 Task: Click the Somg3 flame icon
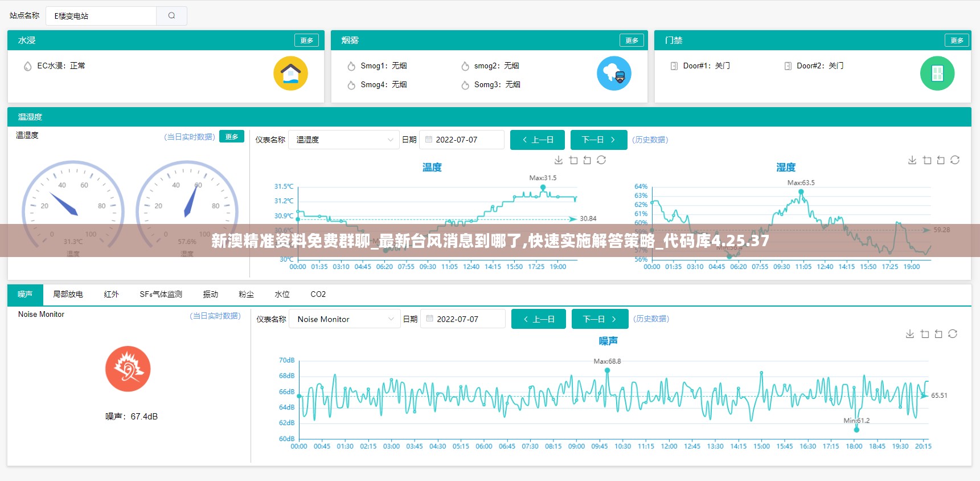tap(465, 85)
